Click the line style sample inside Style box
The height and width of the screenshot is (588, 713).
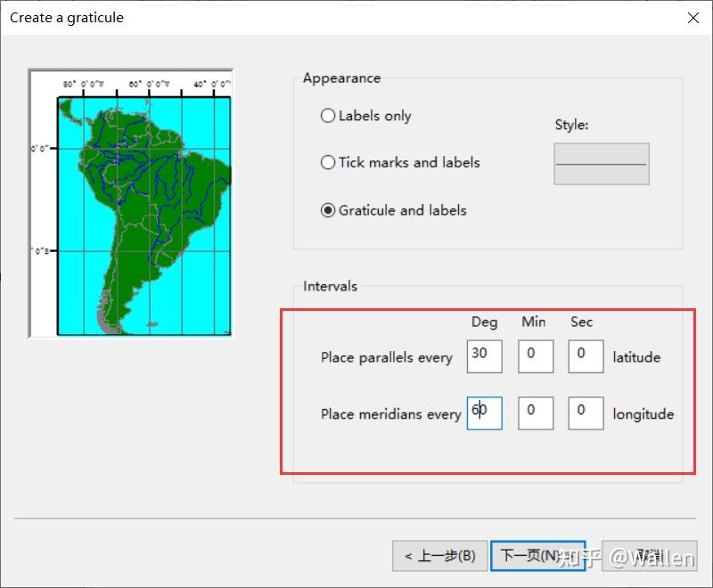[x=601, y=164]
